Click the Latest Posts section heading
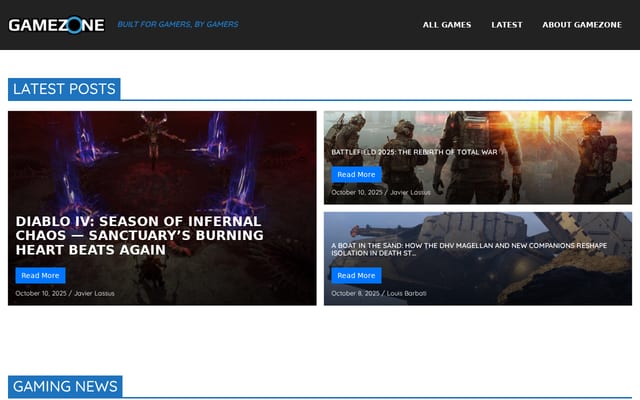640x400 pixels. 64,89
